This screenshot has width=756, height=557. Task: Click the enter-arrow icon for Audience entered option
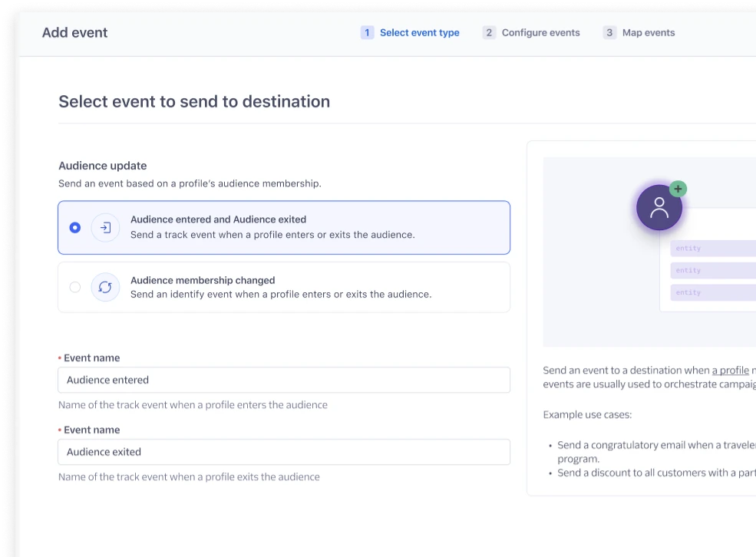tap(105, 227)
